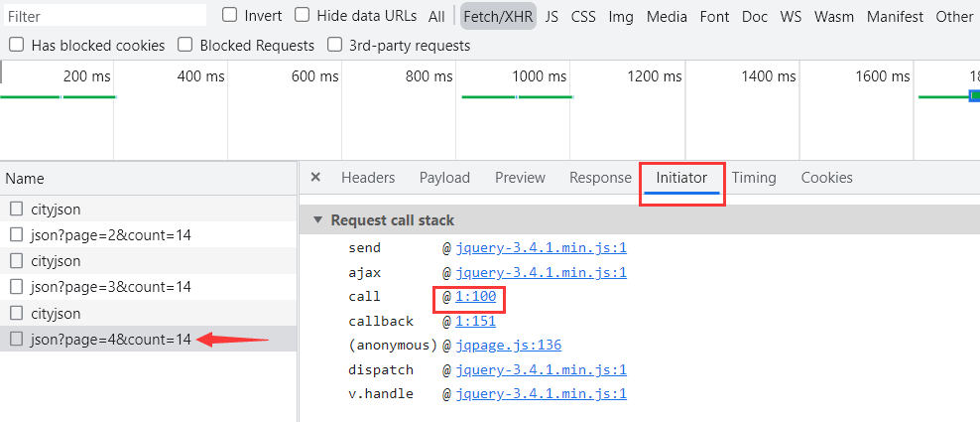The height and width of the screenshot is (422, 980).
Task: Show only WS requests
Action: 791,16
